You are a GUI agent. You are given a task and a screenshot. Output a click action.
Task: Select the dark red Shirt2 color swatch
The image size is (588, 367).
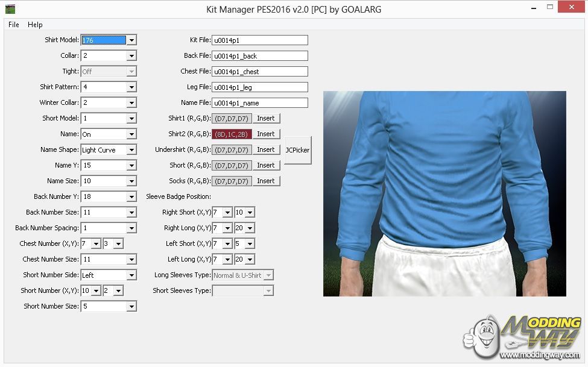pos(232,134)
